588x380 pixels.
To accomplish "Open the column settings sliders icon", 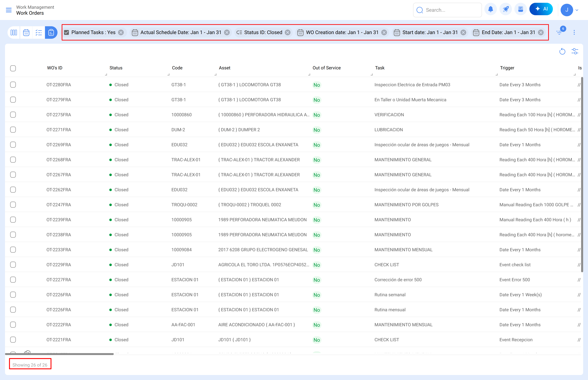I will tap(575, 51).
